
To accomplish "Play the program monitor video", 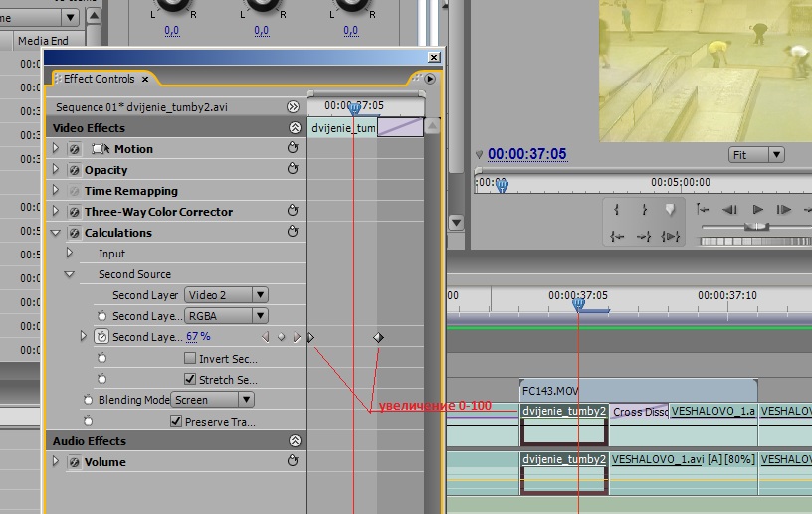I will pyautogui.click(x=757, y=209).
